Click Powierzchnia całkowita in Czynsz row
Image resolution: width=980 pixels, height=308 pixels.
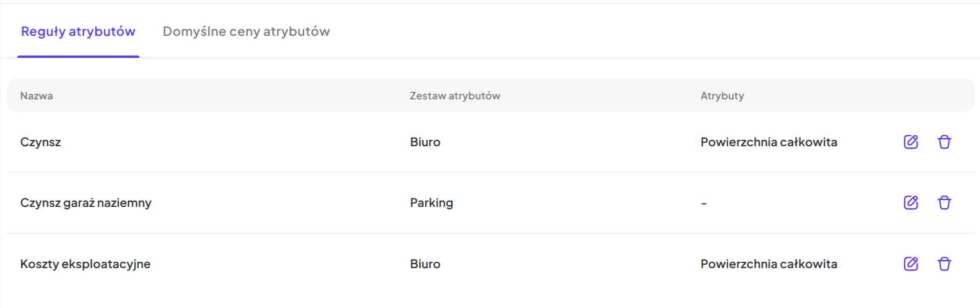[768, 142]
